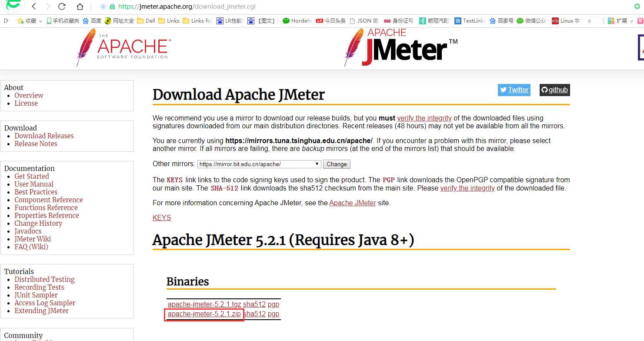The image size is (644, 341).
Task: Open the browser home page icon
Action: [80, 7]
